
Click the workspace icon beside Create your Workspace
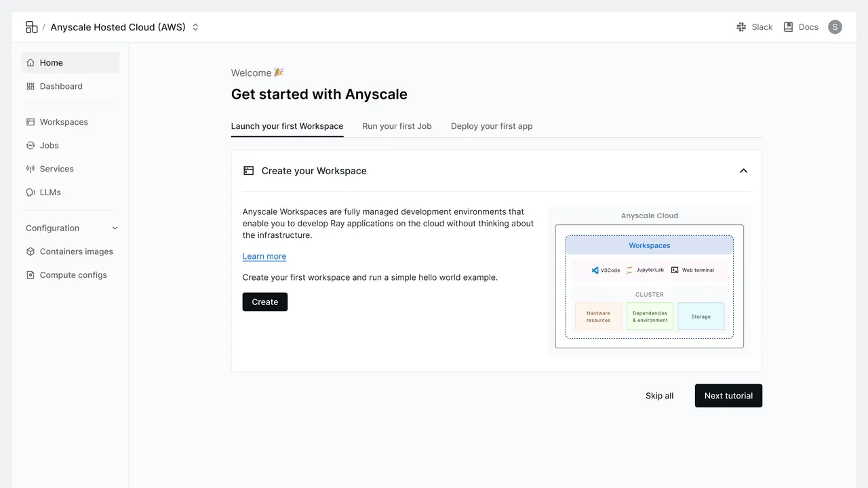click(248, 171)
